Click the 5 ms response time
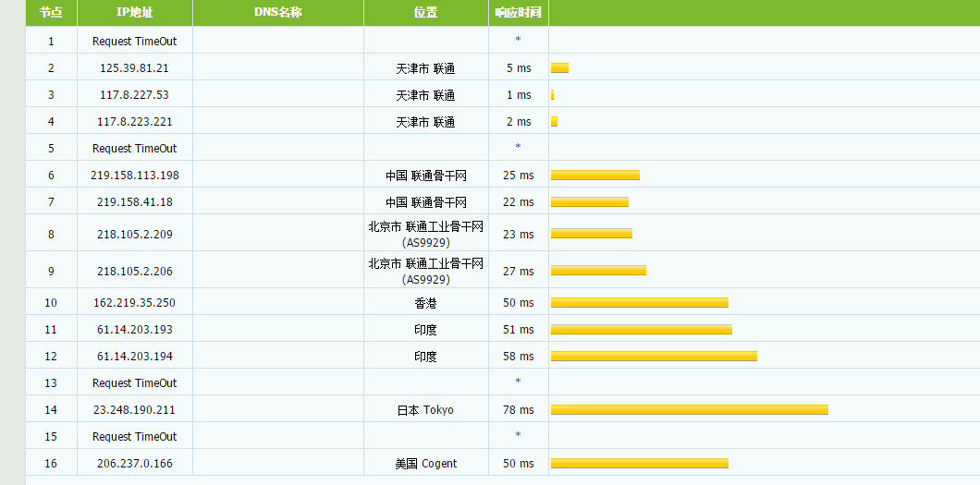The image size is (980, 485). (x=519, y=68)
